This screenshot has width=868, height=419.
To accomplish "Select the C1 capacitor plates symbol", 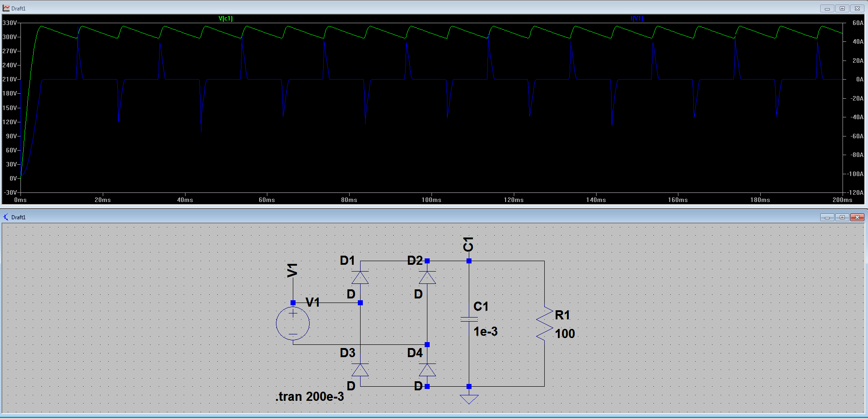I will click(x=469, y=319).
